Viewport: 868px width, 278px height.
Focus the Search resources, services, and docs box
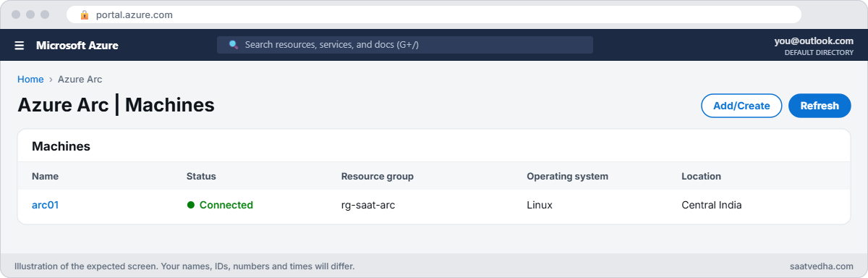405,45
